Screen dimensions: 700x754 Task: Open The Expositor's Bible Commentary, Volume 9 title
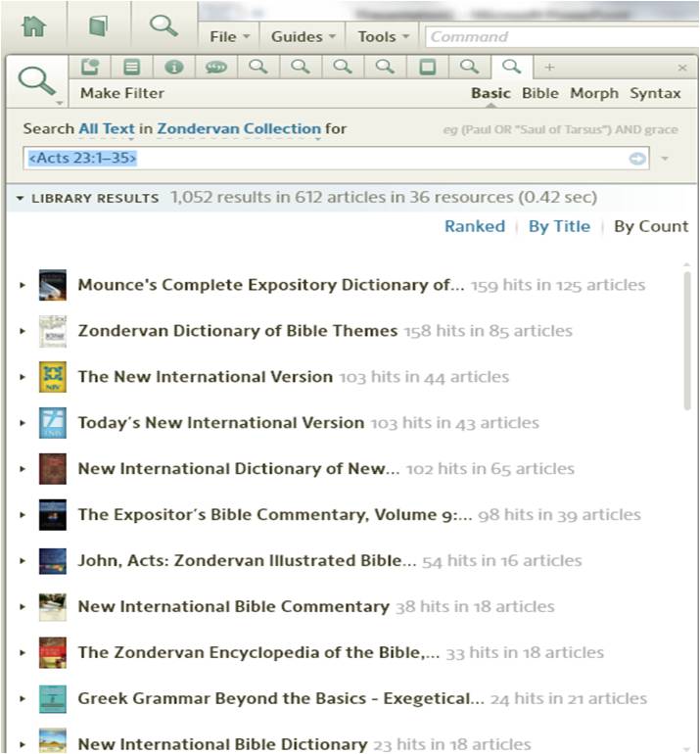275,514
